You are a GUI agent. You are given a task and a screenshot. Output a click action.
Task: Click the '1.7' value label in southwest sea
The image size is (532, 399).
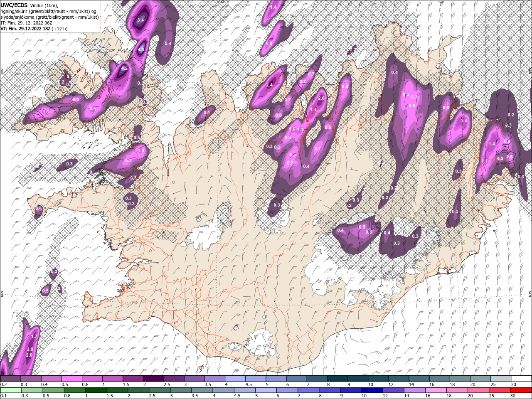[x=34, y=336]
